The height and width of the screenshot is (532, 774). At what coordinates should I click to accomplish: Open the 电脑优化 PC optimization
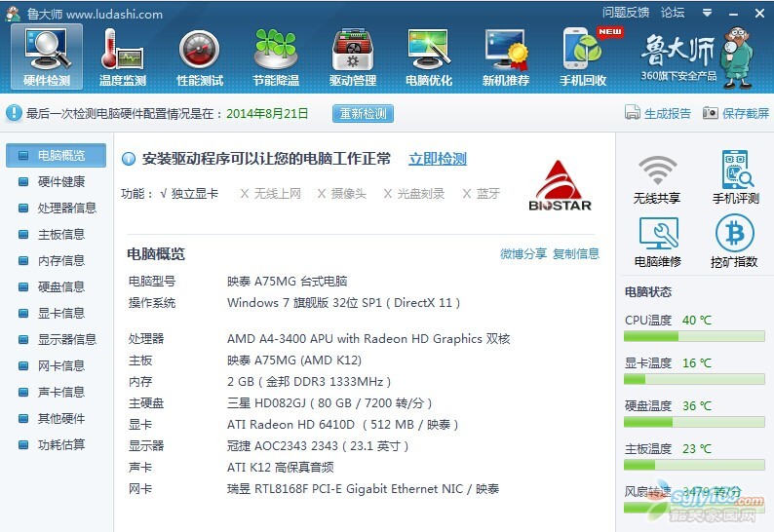point(429,57)
